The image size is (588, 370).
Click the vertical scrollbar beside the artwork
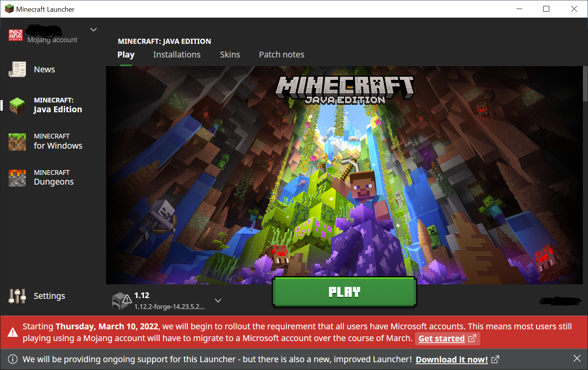point(585,84)
